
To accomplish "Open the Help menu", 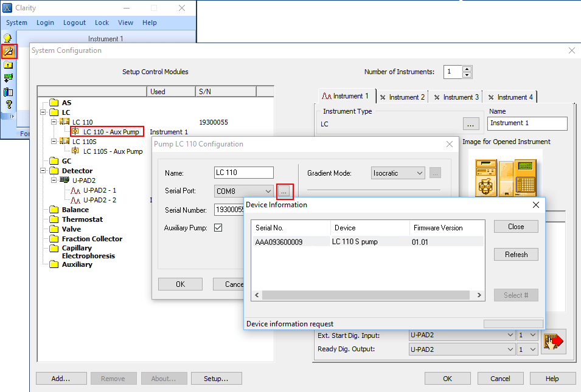I will point(150,22).
